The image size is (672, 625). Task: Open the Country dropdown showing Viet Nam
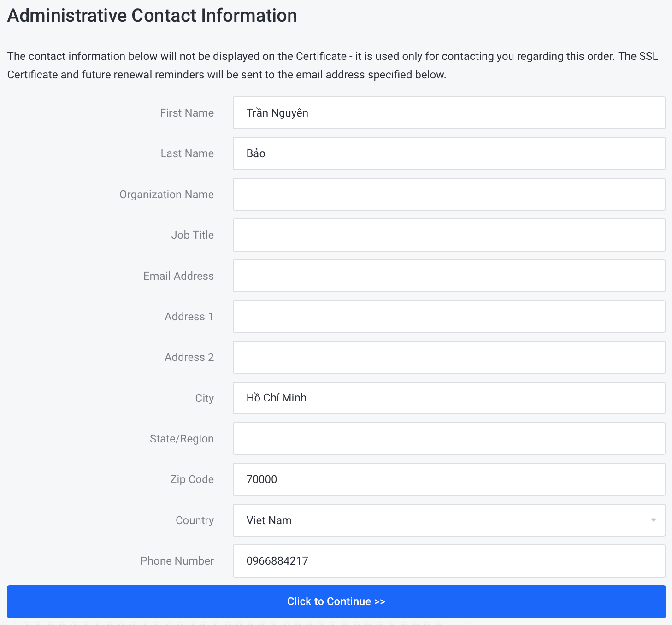click(442, 520)
